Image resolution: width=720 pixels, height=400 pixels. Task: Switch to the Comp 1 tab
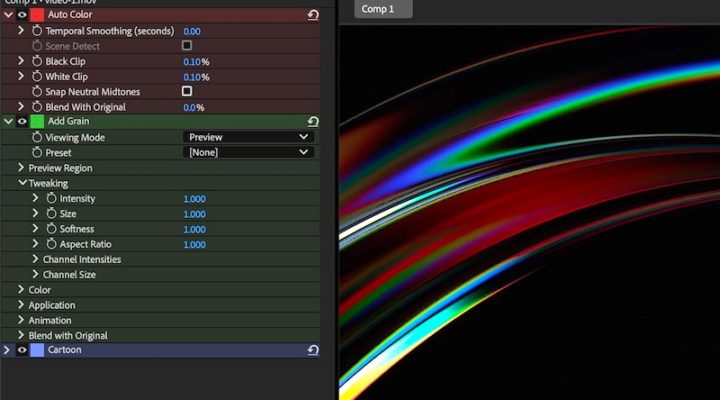pos(383,9)
